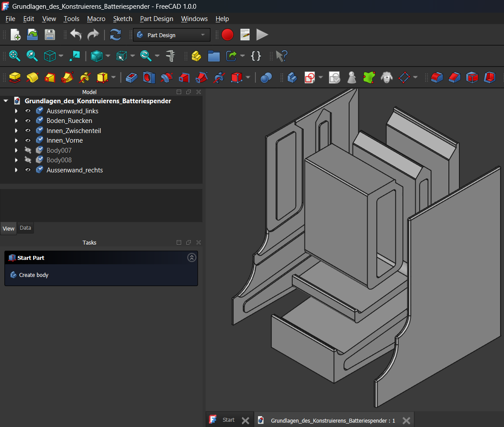
Task: Create a new body via toolbar
Action: click(292, 77)
